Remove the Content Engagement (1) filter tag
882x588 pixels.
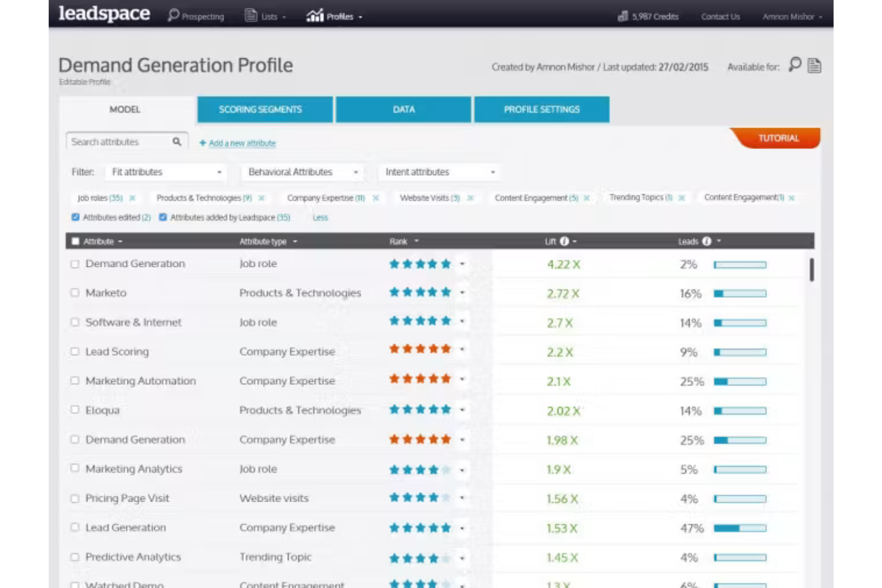[791, 198]
